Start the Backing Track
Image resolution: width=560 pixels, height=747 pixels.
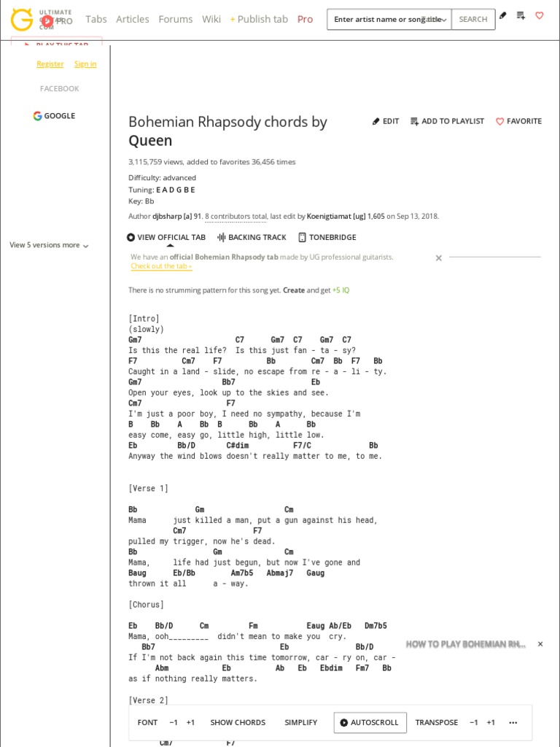252,237
